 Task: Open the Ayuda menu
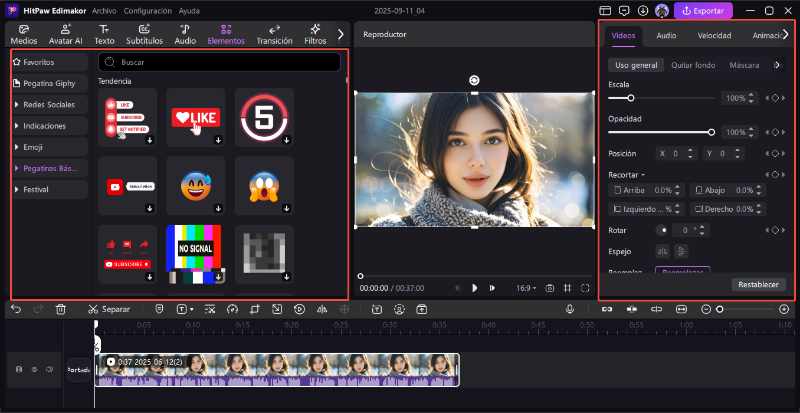tap(189, 11)
